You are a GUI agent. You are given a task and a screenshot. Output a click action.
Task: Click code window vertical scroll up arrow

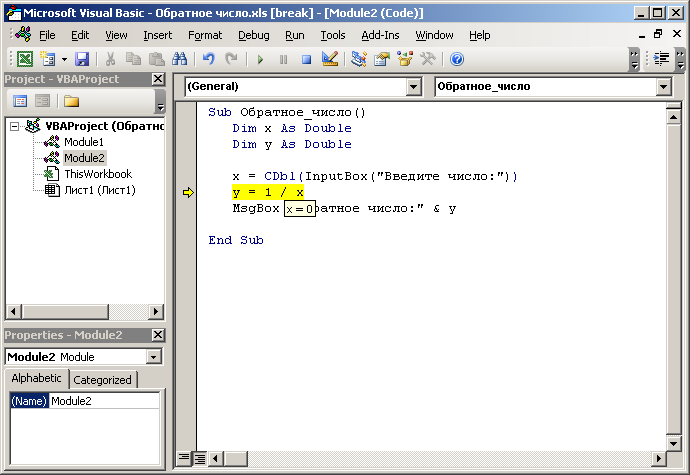point(673,117)
